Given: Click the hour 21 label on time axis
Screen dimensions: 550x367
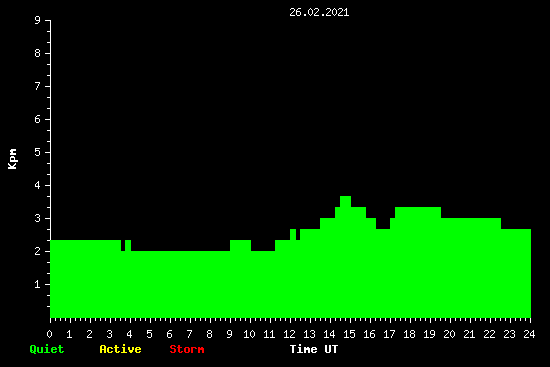Looking at the screenshot, I should coord(469,334).
